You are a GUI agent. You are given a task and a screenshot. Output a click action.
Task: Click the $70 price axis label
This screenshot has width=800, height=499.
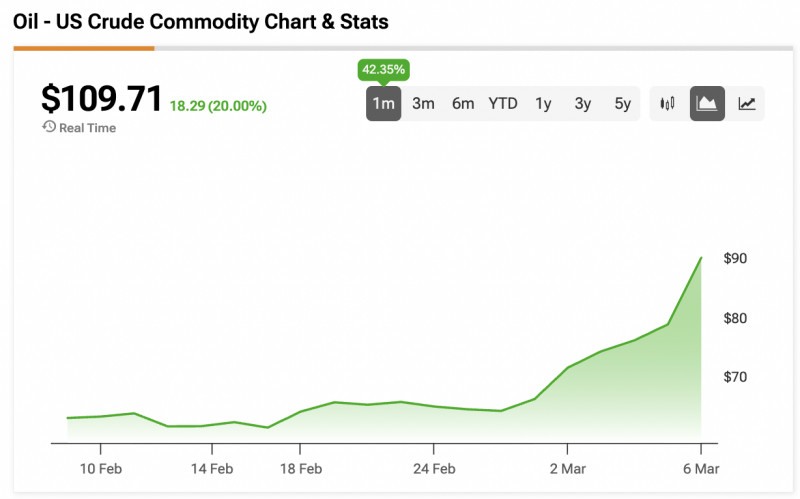[x=735, y=377]
